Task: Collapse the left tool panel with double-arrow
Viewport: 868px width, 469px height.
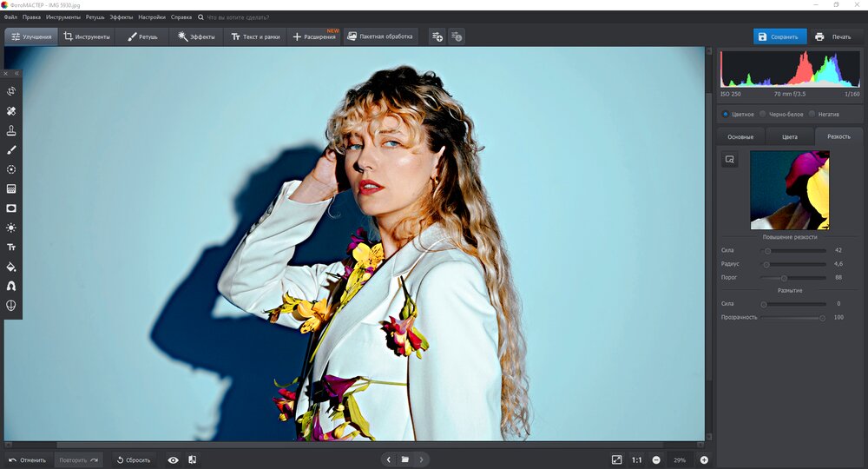Action: click(16, 74)
